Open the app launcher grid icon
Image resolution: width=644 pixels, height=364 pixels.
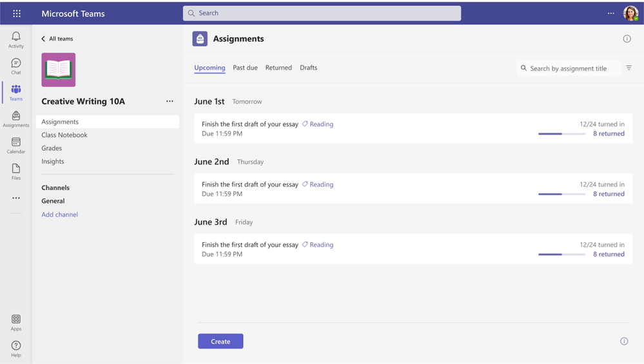click(16, 14)
